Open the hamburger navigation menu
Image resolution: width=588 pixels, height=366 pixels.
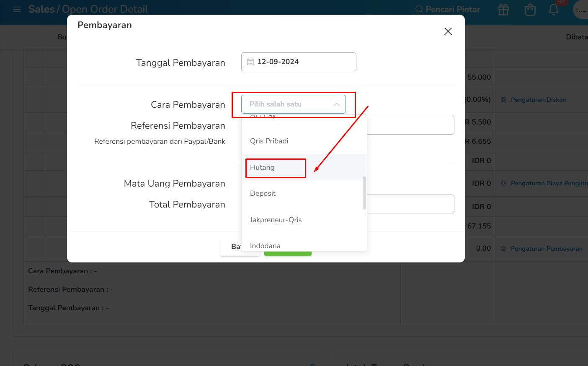point(17,9)
